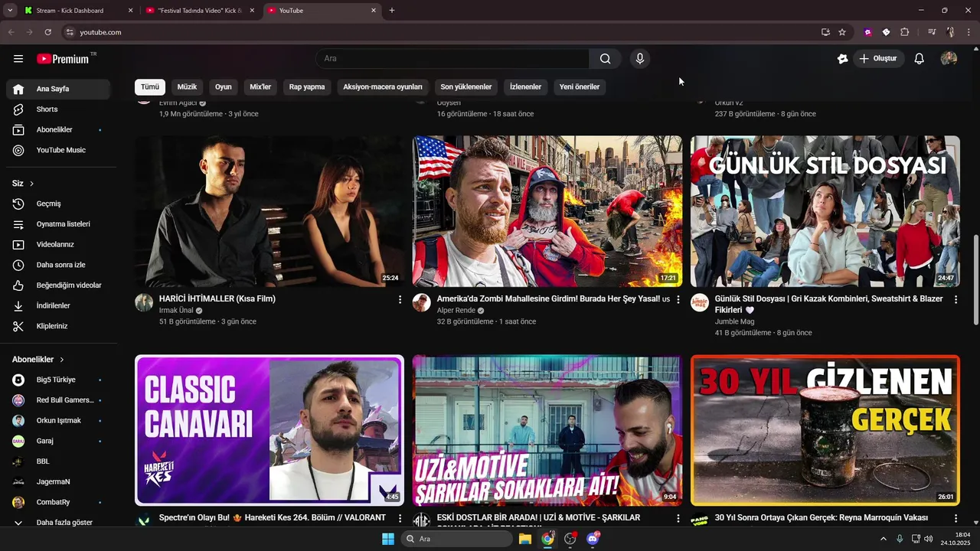Show hidden system tray icons
The height and width of the screenshot is (551, 980).
tap(883, 539)
